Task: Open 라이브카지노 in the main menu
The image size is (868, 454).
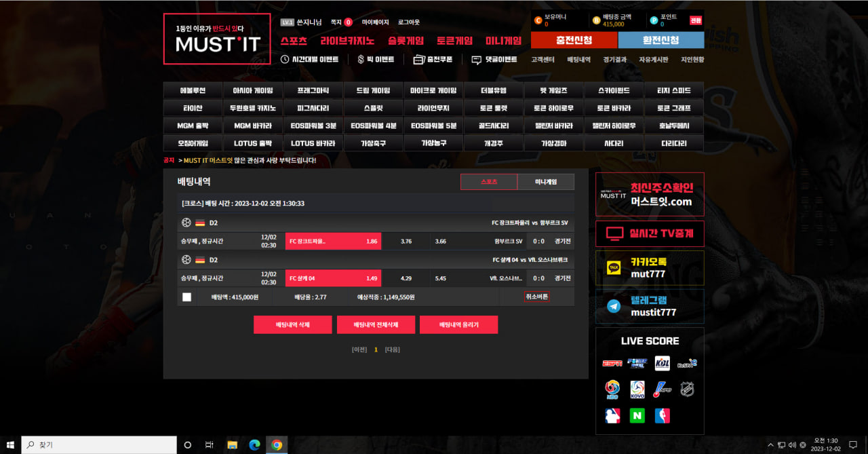Action: 347,41
